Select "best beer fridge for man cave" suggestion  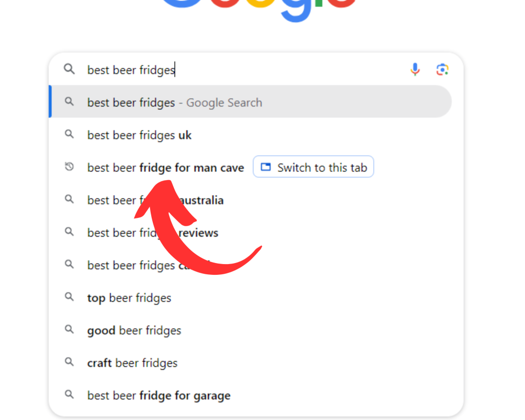click(x=166, y=168)
